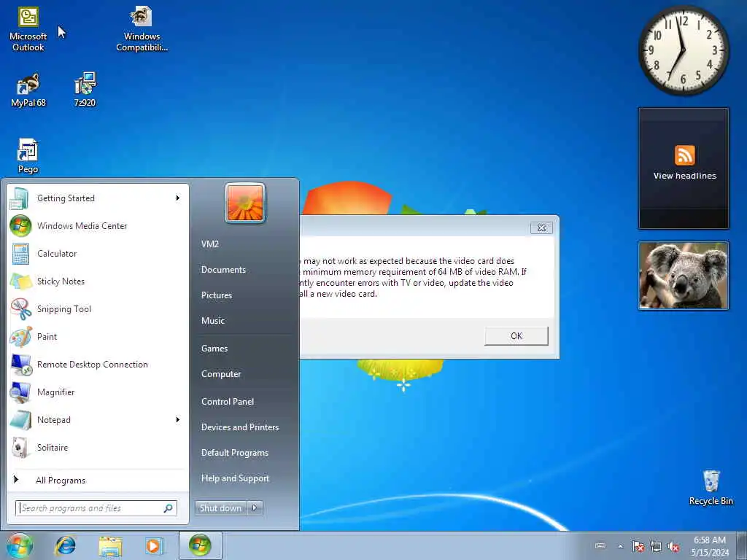Switch to Media Center taskbar button
The width and height of the screenshot is (747, 560).
(x=200, y=545)
